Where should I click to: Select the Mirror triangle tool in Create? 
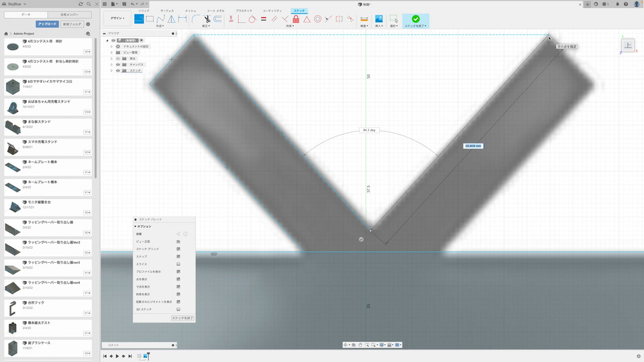point(171,19)
